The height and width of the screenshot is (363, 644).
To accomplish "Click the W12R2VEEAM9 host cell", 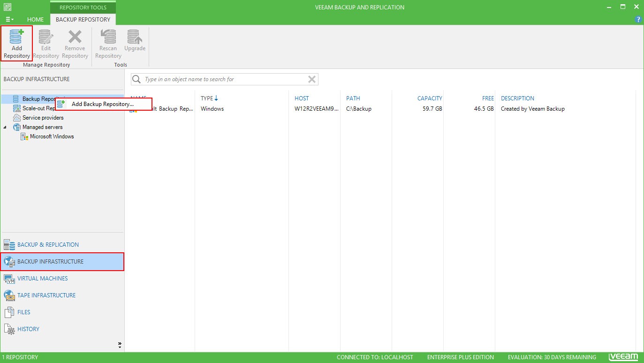I will pyautogui.click(x=317, y=109).
